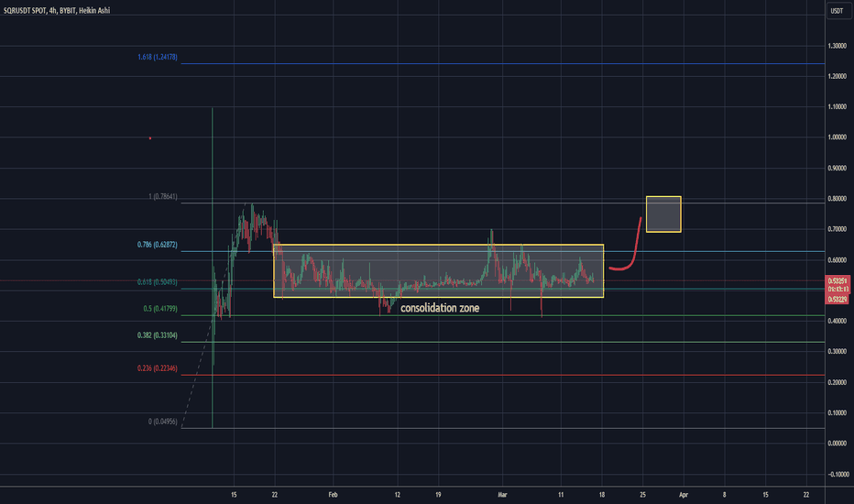Select the 0.236 (0.22346) Fibonacci label

click(158, 368)
